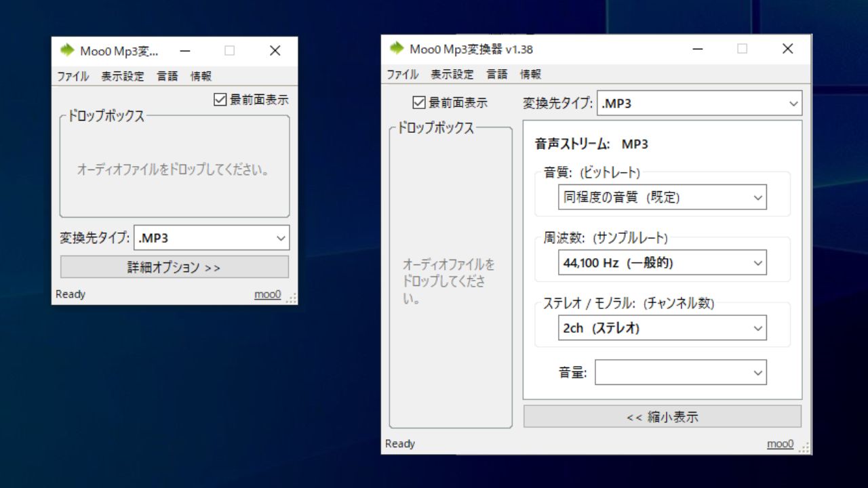868x488 pixels.
Task: Close the small Moo0 Mp3 window
Action: (275, 51)
